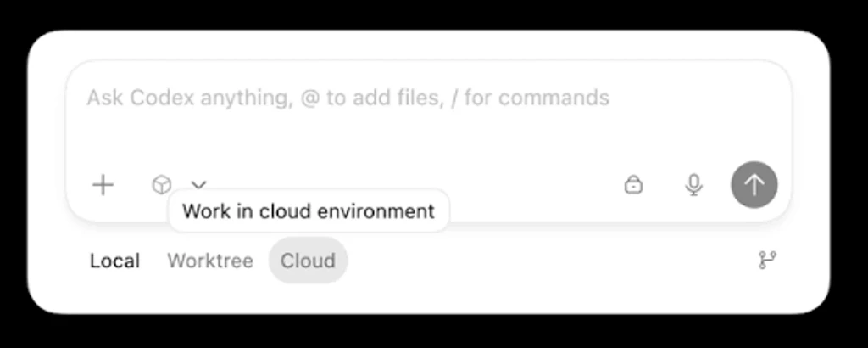Click the Work in cloud environment tooltip
Image resolution: width=868 pixels, height=348 pixels.
[309, 211]
